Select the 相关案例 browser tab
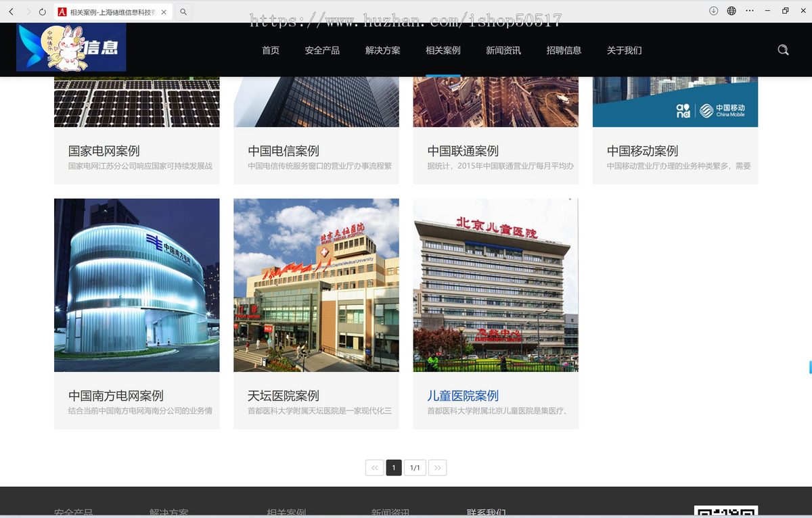The width and height of the screenshot is (812, 518). pyautogui.click(x=112, y=11)
